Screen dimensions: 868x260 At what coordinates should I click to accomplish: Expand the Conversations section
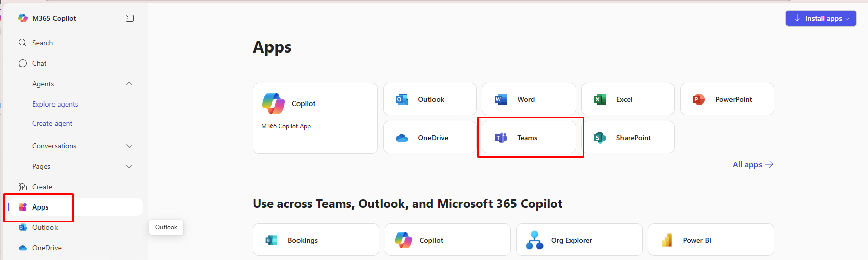coord(129,146)
